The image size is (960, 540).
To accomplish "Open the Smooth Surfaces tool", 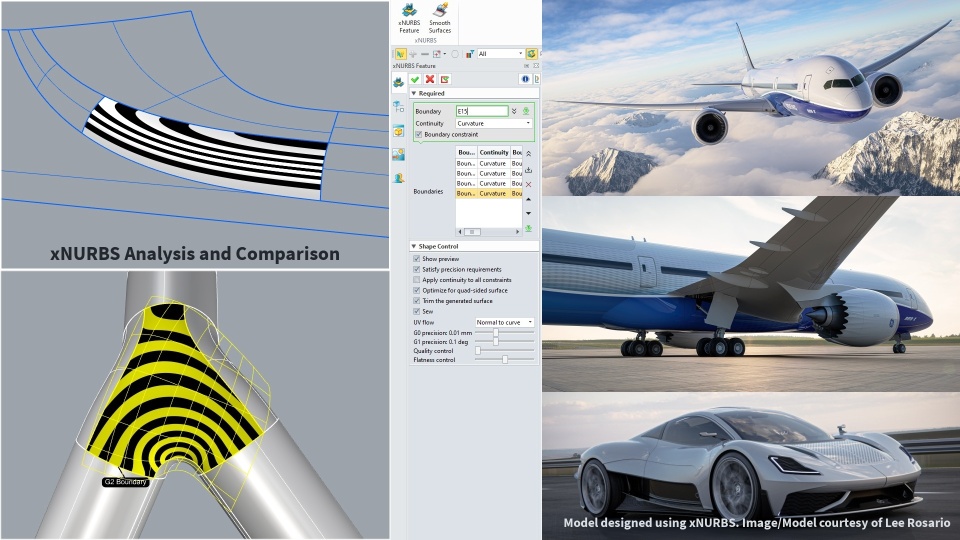I will (440, 18).
